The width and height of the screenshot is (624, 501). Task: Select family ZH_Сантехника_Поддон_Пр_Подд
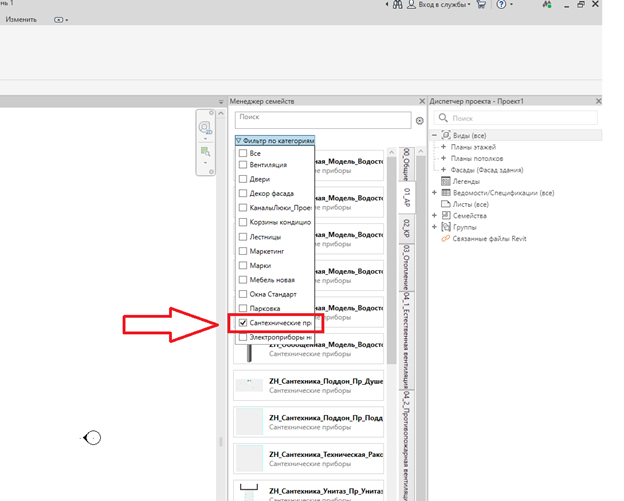point(309,422)
